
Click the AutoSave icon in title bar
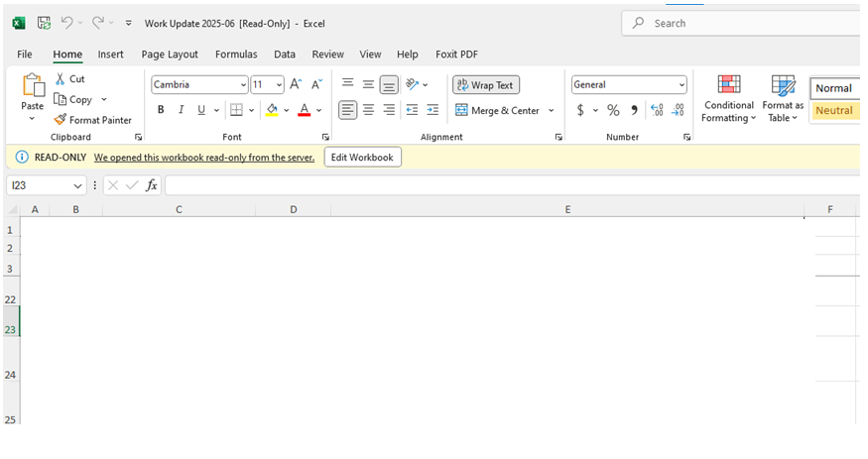44,23
